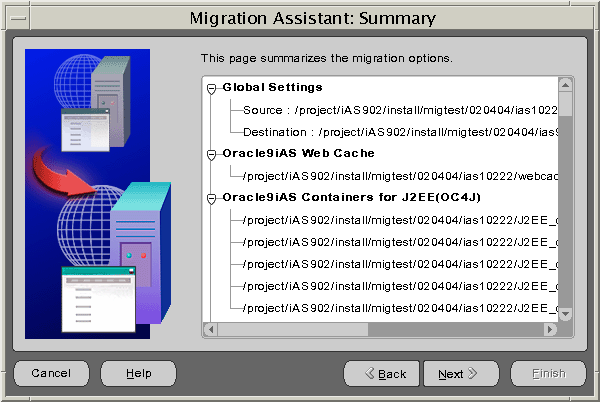This screenshot has width=600, height=402.
Task: Click the vertical scrollbar thumb
Action: [565, 104]
